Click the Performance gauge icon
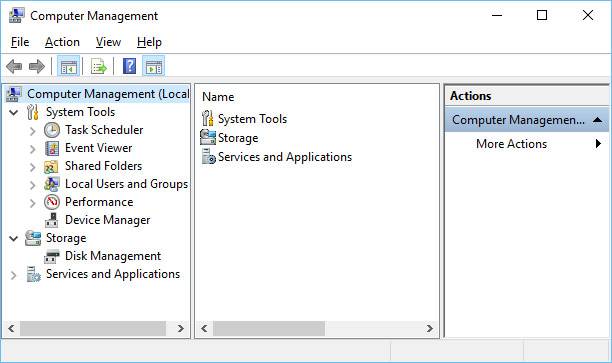612x363 pixels. point(52,202)
